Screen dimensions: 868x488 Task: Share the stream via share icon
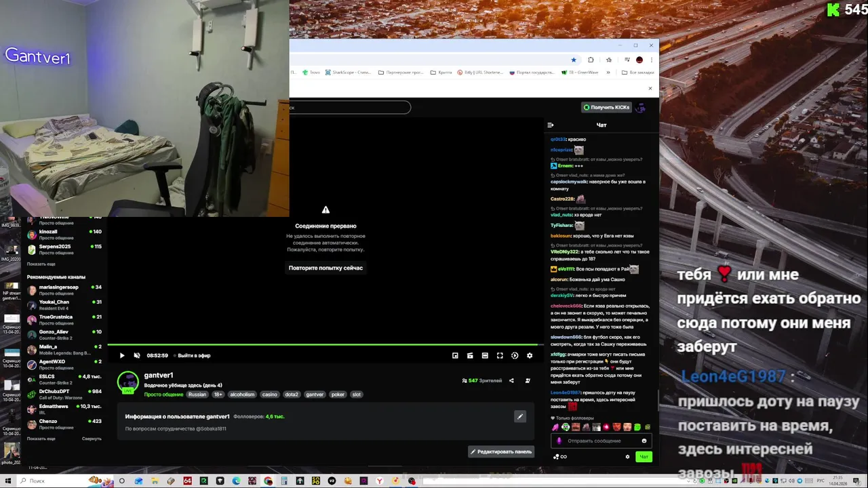tap(511, 381)
